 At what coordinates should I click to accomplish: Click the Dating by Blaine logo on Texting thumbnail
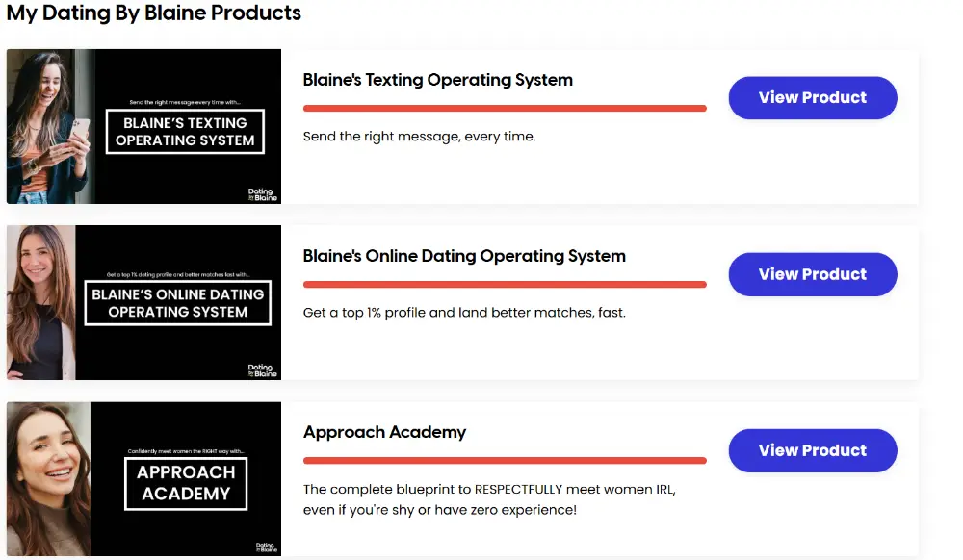click(x=262, y=194)
